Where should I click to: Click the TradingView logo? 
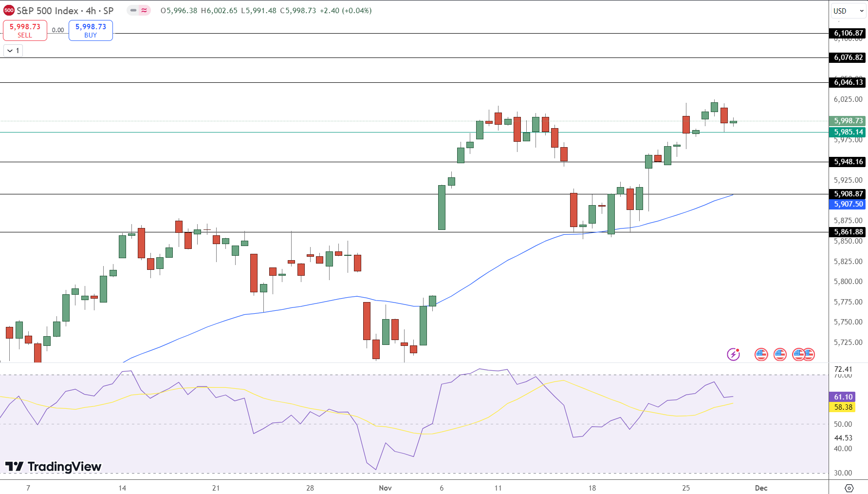[53, 467]
